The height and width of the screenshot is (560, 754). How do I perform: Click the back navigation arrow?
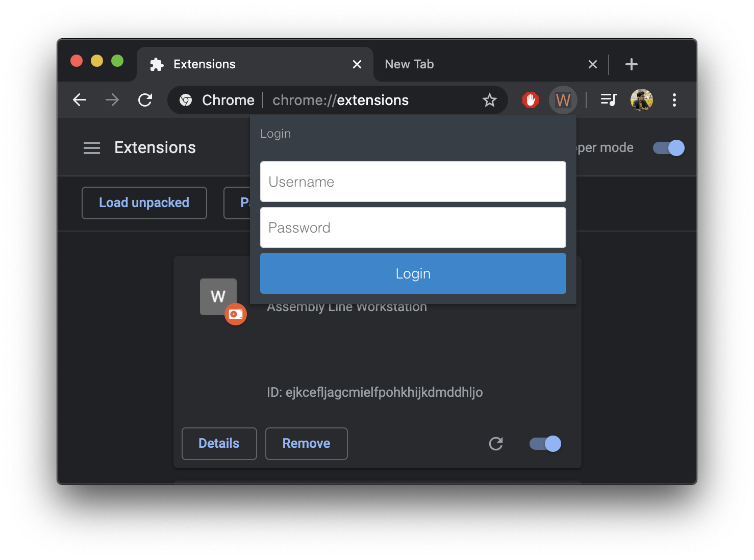(80, 100)
